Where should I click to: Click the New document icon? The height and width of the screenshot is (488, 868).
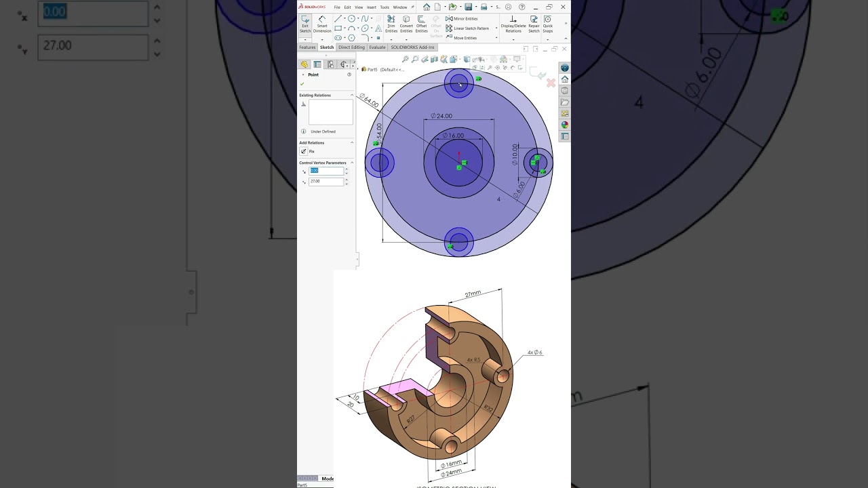pyautogui.click(x=437, y=7)
